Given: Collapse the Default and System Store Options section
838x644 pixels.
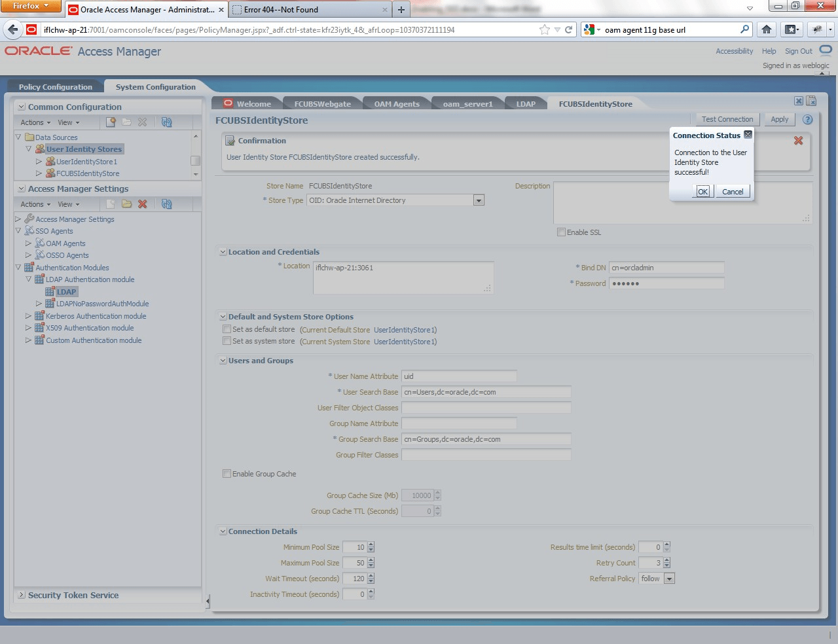Looking at the screenshot, I should pyautogui.click(x=223, y=317).
